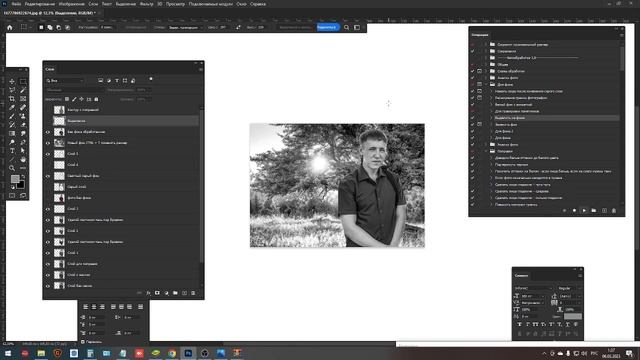Screen dimensions: 640x360
Task: Open font style 'Regular' dropdown
Action: click(x=569, y=288)
